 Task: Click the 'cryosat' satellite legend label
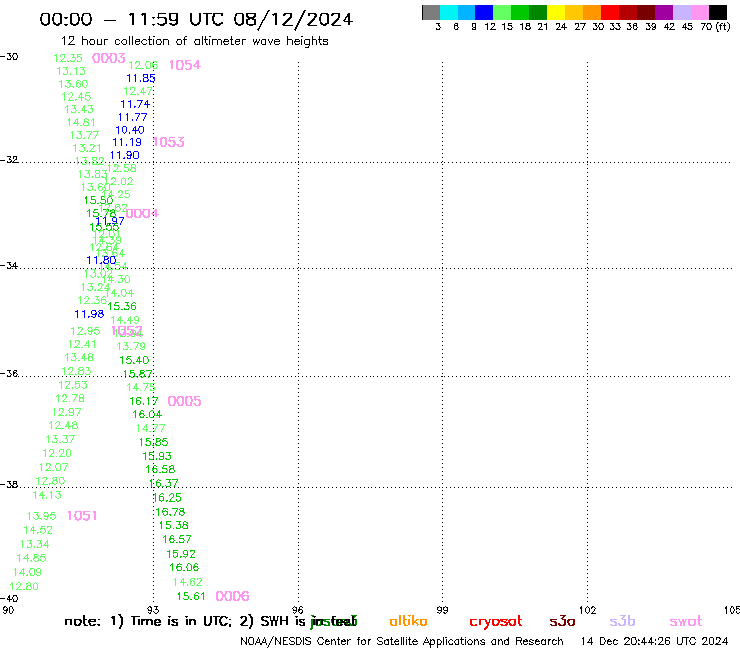(496, 622)
